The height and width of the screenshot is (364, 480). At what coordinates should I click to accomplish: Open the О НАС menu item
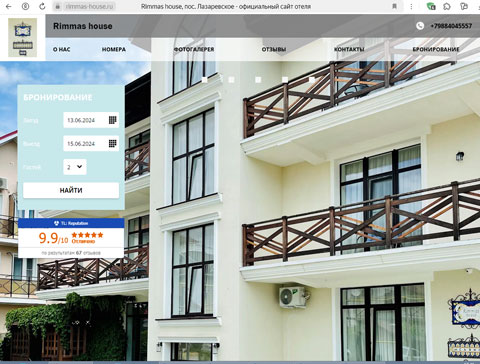[62, 49]
